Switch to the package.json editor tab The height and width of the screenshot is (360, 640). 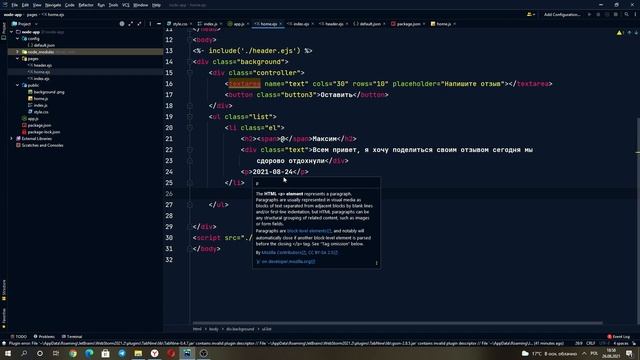[x=408, y=24]
